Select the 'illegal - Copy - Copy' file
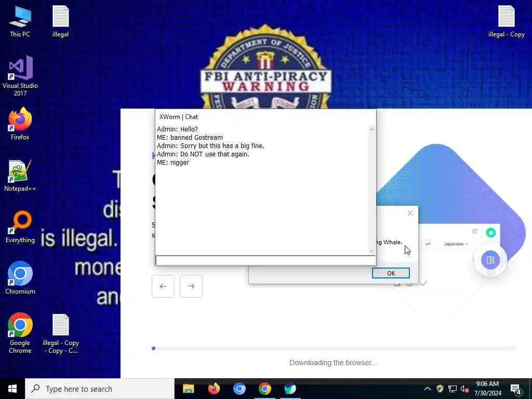Screen dimensions: 532x399 61,334
